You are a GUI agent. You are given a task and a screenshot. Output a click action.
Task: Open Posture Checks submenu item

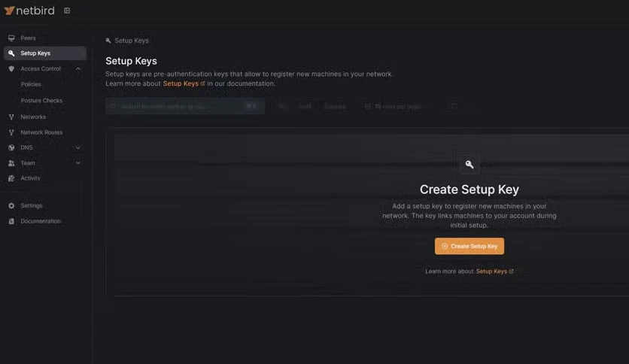coord(41,101)
